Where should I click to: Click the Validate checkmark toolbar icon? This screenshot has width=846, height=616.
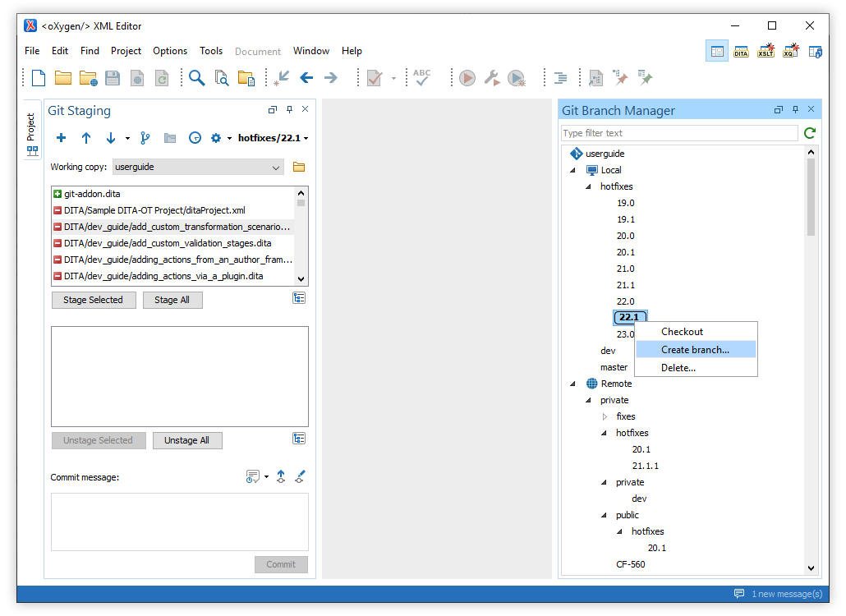pos(375,78)
